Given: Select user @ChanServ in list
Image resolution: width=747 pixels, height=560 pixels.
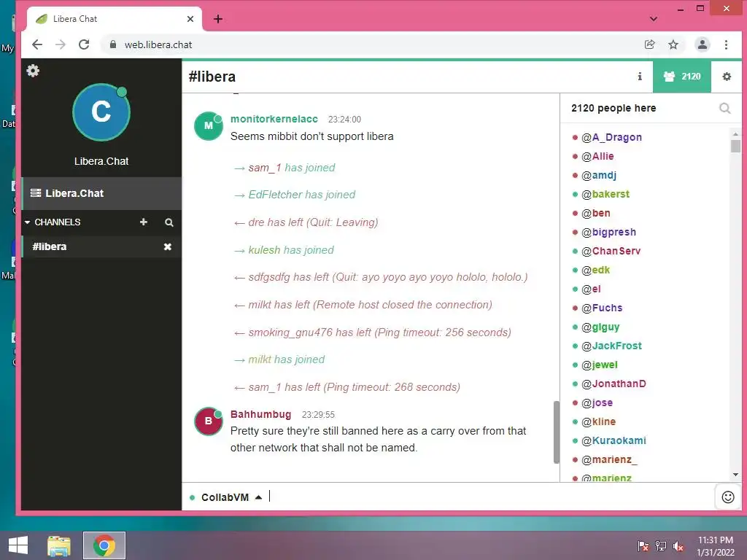Looking at the screenshot, I should pos(611,251).
